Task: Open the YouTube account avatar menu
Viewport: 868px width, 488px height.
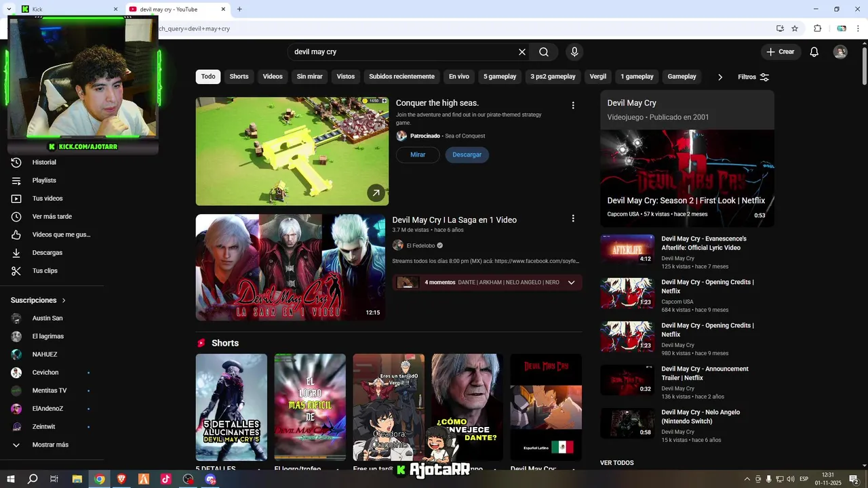Action: tap(840, 52)
